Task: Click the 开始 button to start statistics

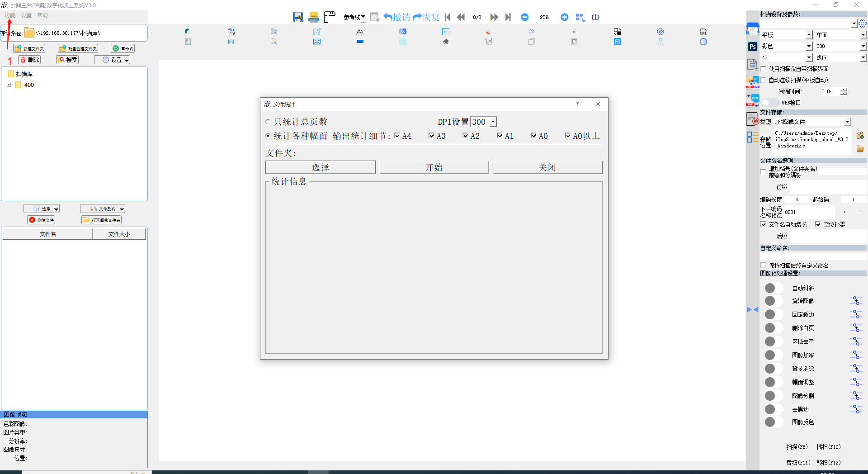Action: 434,167
